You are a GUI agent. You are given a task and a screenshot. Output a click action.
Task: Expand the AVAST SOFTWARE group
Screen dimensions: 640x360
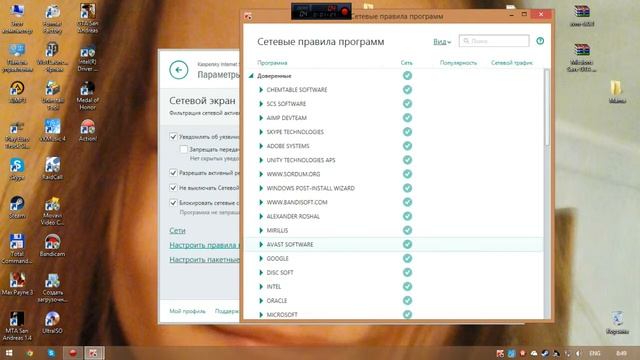261,244
